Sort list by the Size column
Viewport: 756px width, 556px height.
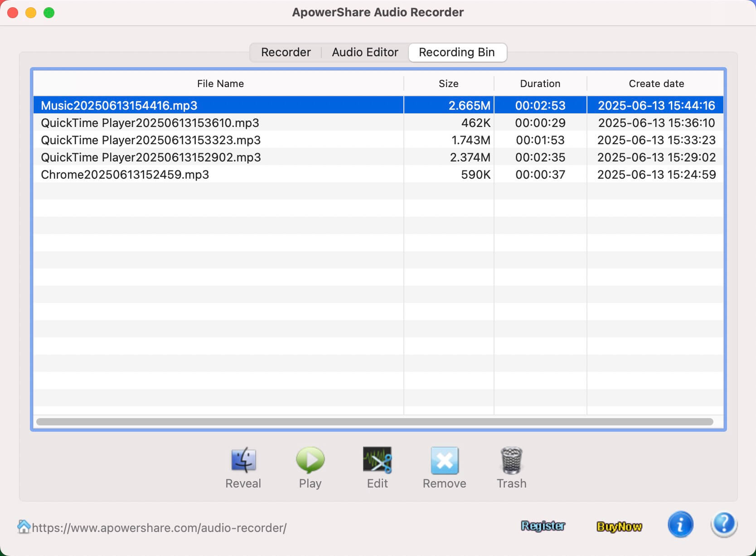coord(448,83)
